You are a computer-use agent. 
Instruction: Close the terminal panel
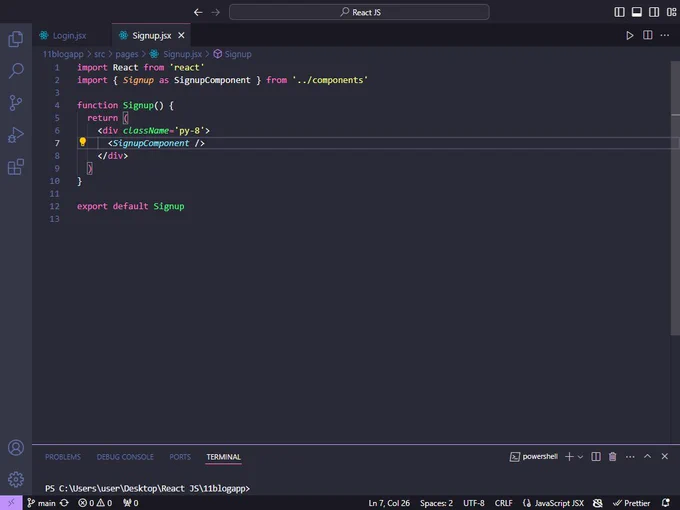click(x=665, y=456)
